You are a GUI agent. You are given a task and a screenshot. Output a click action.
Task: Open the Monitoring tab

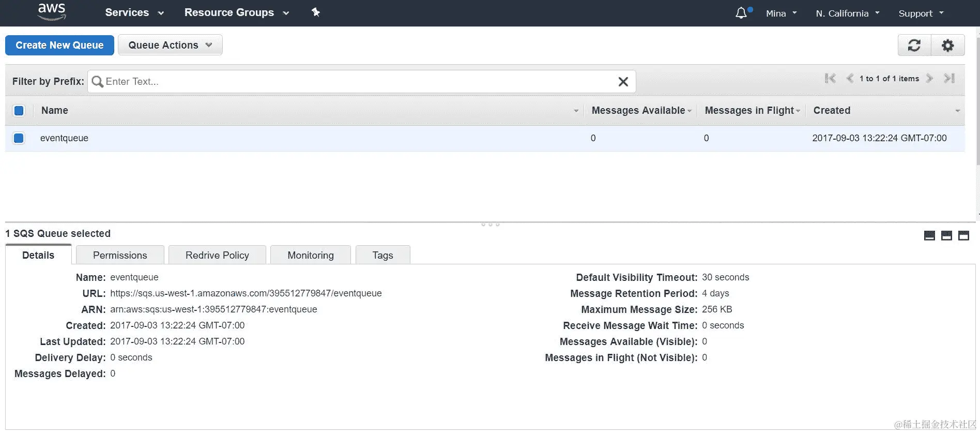click(x=311, y=255)
